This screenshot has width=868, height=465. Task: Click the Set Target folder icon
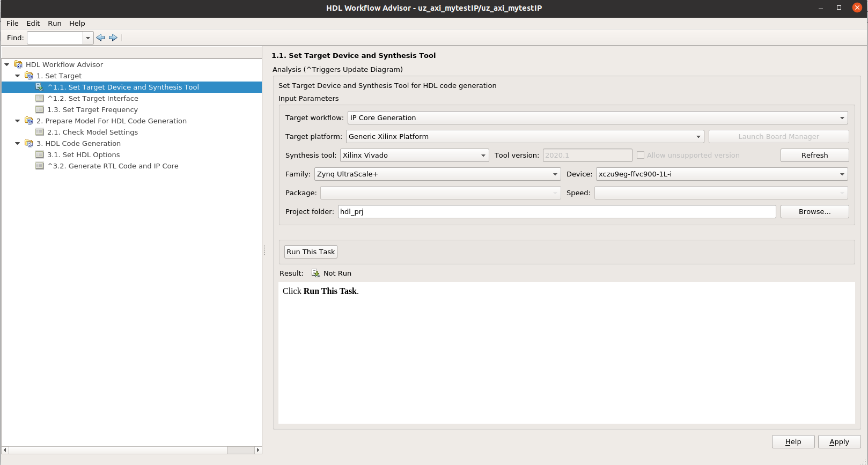[29, 76]
